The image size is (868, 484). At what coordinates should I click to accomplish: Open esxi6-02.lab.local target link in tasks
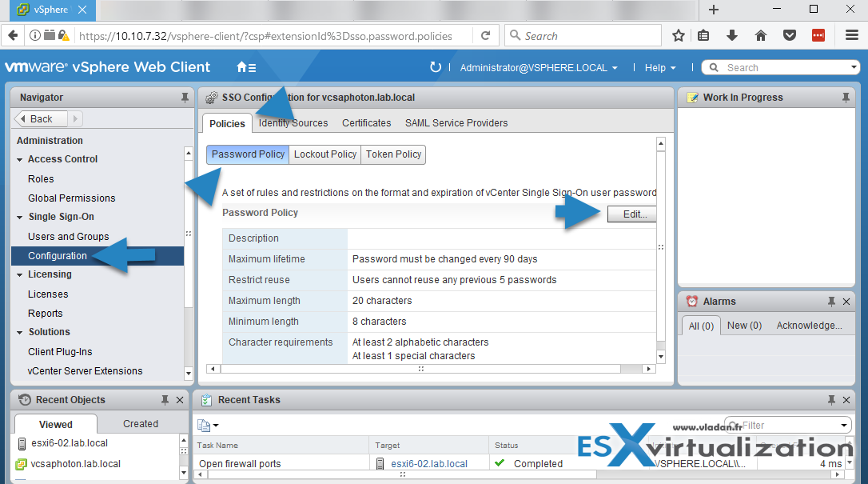pyautogui.click(x=429, y=464)
